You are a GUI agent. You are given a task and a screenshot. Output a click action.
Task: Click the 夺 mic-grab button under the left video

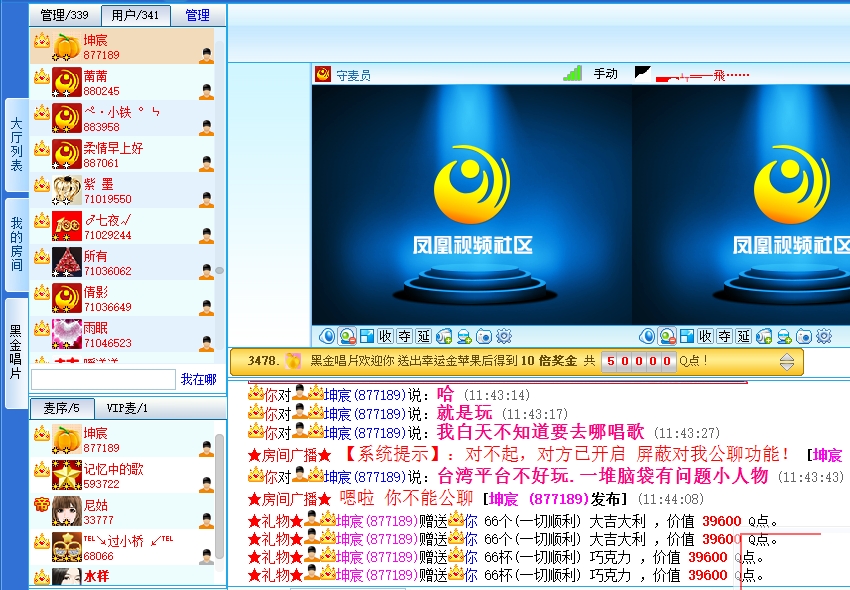[404, 336]
